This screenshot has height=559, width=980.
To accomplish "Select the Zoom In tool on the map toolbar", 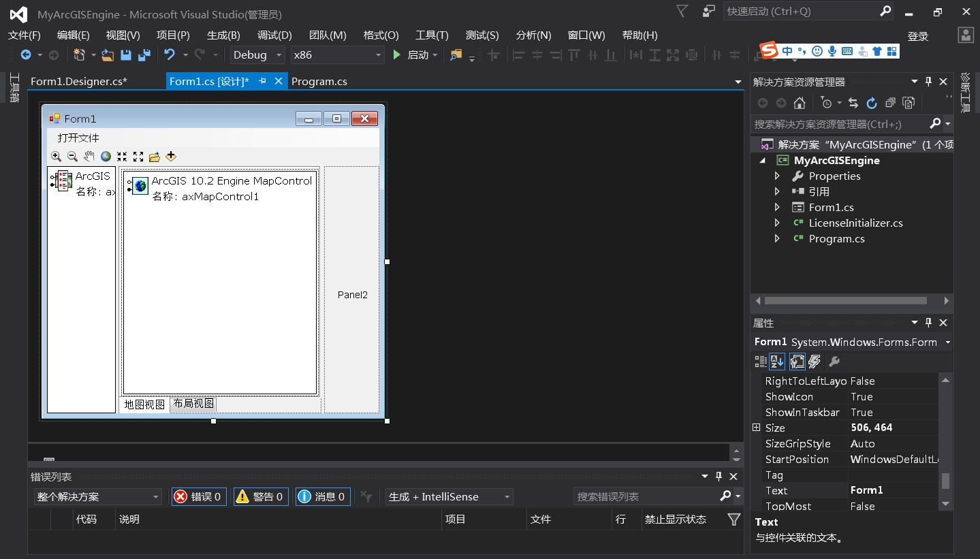I will 56,157.
